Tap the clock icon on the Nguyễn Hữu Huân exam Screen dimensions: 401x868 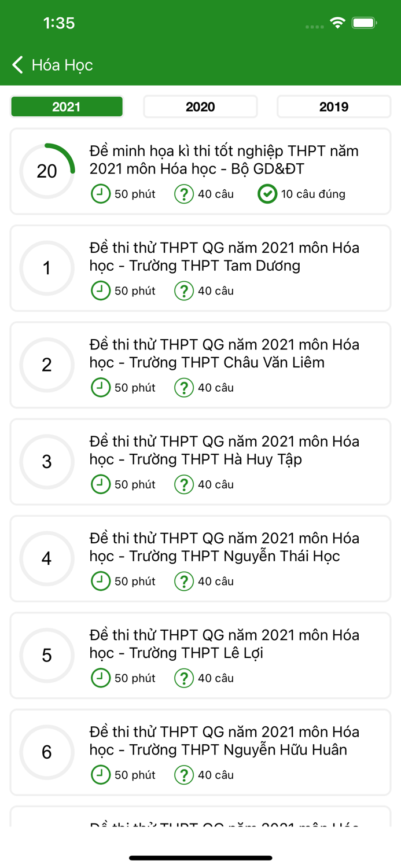pos(101,775)
